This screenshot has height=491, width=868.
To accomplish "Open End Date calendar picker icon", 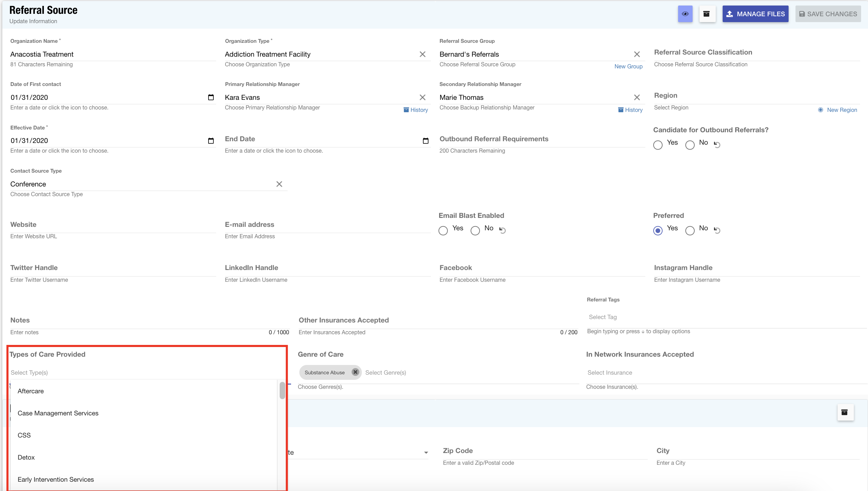I will (425, 141).
